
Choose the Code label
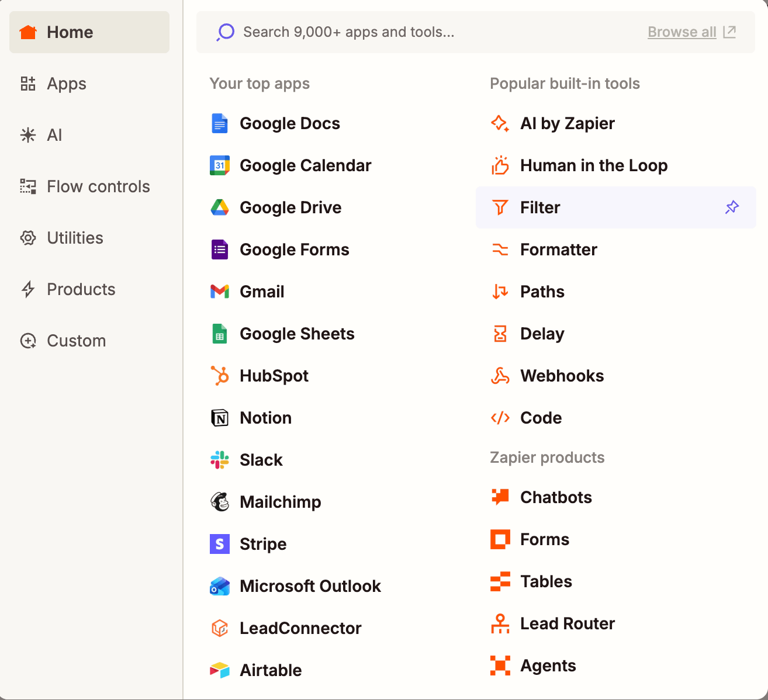point(541,418)
